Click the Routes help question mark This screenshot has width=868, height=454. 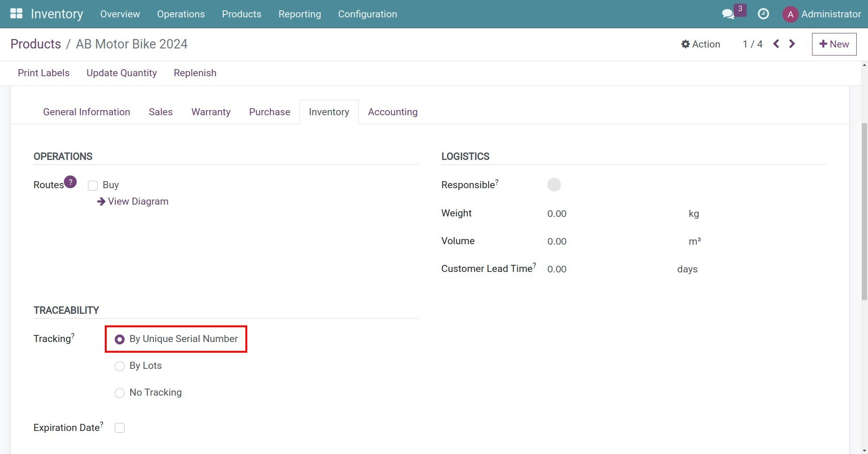(71, 182)
